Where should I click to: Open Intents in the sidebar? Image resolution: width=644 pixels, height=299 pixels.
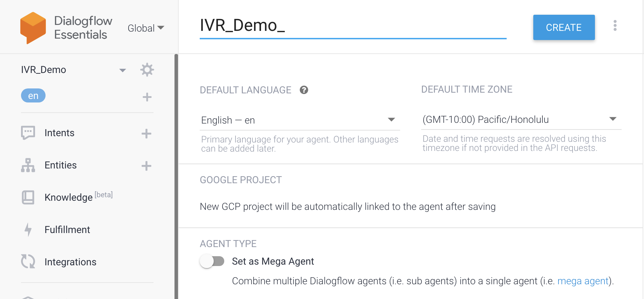tap(60, 133)
